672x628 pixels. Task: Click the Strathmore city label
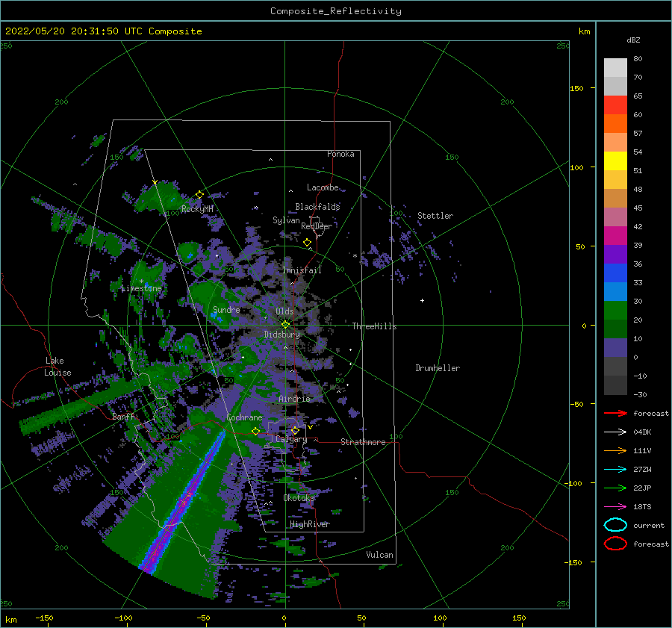tap(363, 442)
